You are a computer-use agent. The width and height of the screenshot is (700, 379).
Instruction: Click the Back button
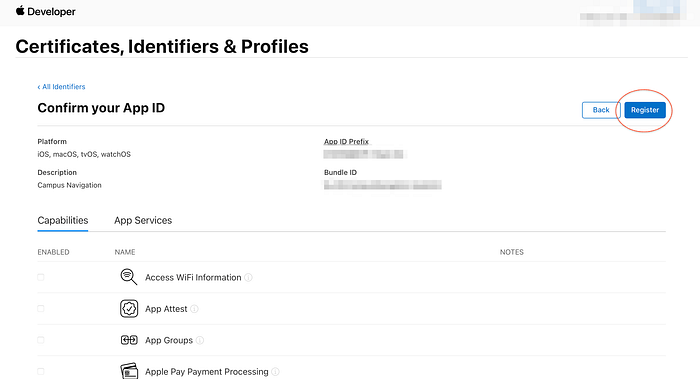click(x=601, y=110)
